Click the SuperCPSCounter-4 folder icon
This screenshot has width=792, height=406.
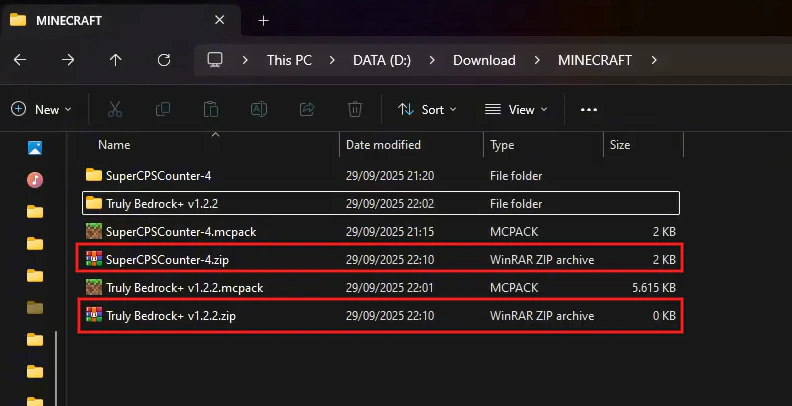93,175
